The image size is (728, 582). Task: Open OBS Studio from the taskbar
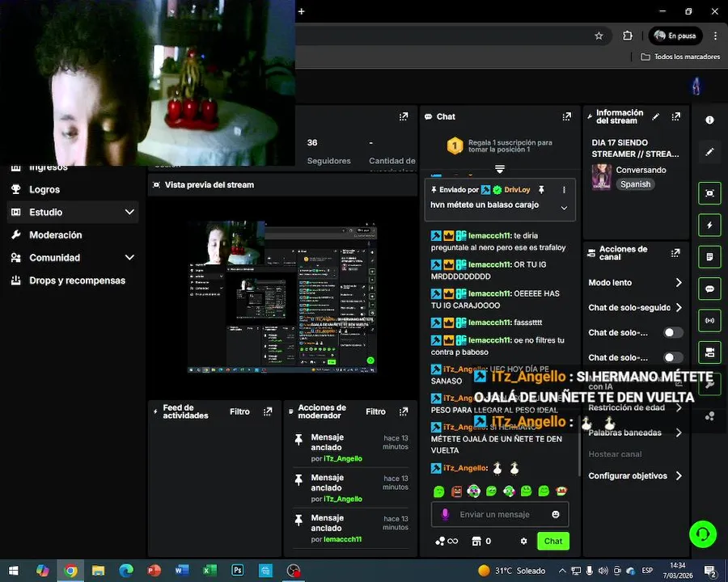pyautogui.click(x=294, y=571)
